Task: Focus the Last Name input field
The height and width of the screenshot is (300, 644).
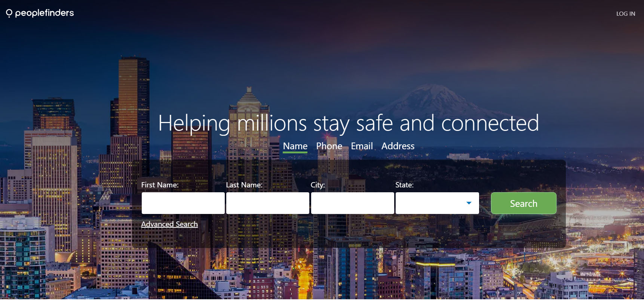Action: pos(268,203)
